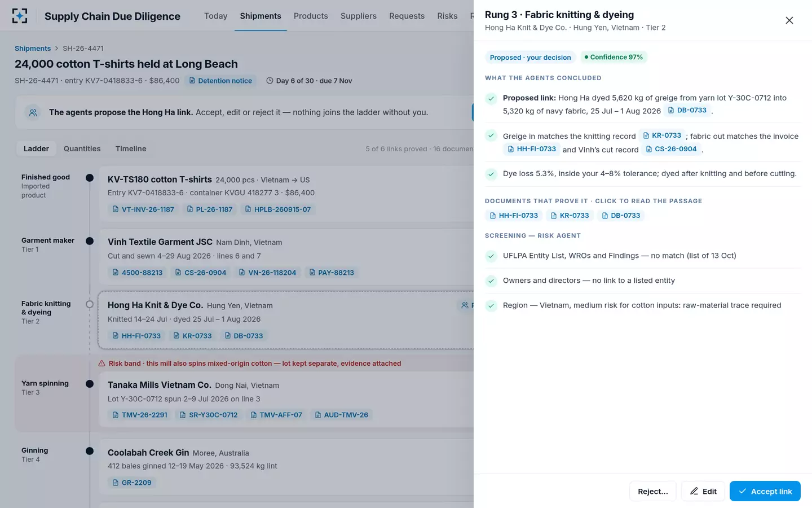Follow the Shipments breadcrumb link
The image size is (812, 508).
pyautogui.click(x=33, y=49)
